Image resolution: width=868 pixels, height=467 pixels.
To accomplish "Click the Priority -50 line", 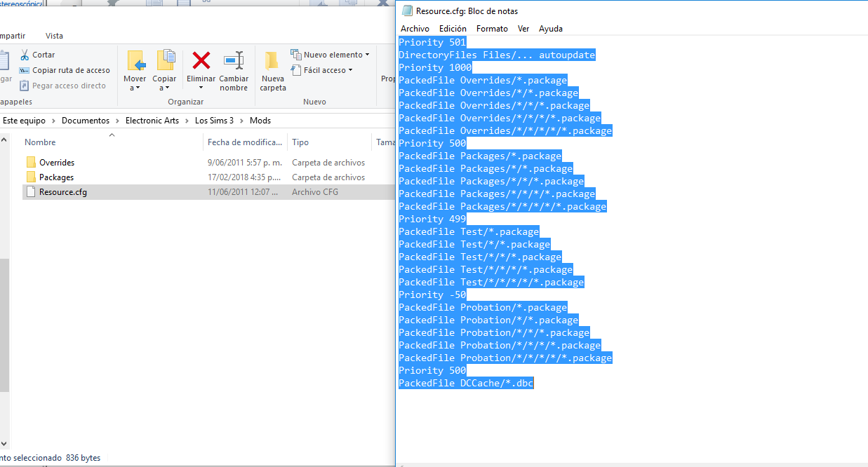I will 432,295.
